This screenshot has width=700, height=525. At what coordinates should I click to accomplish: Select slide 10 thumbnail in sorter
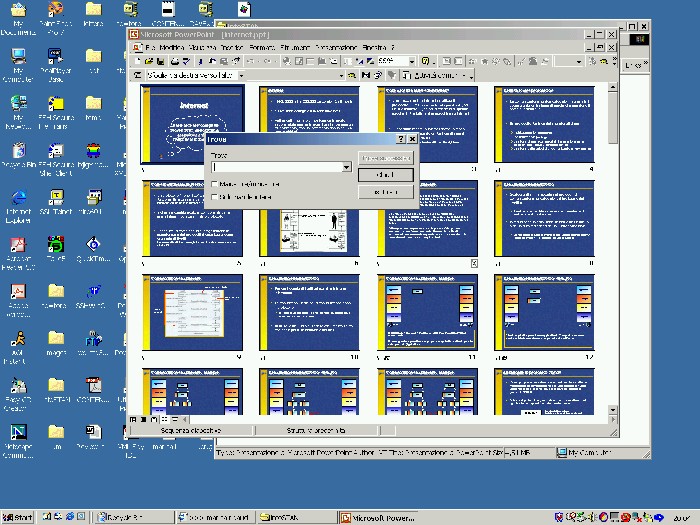pos(309,312)
